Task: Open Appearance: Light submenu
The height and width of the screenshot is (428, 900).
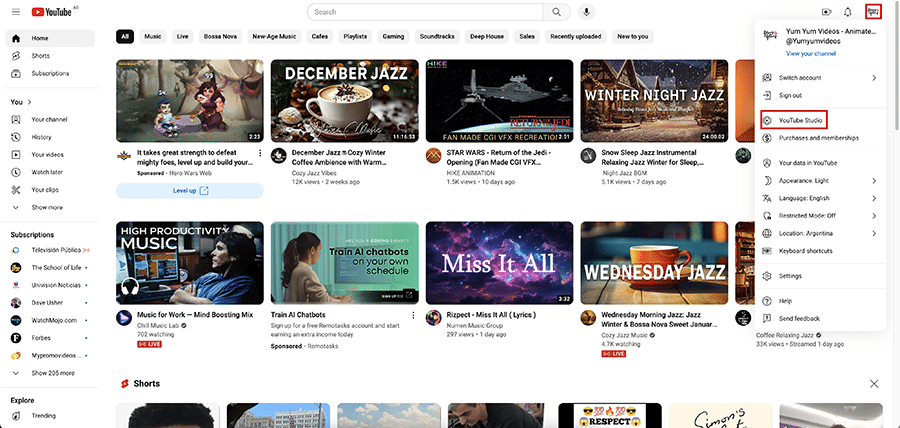Action: pos(819,181)
